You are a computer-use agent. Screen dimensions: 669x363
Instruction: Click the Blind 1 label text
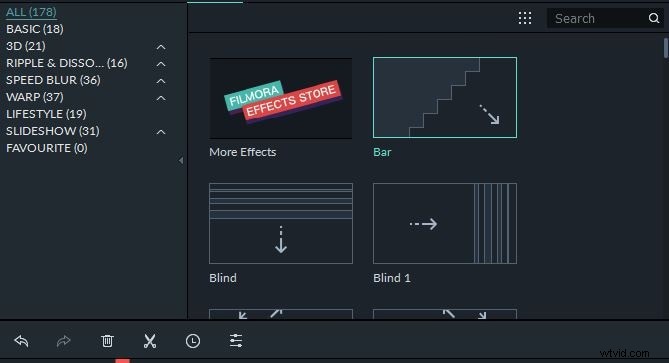pos(392,278)
